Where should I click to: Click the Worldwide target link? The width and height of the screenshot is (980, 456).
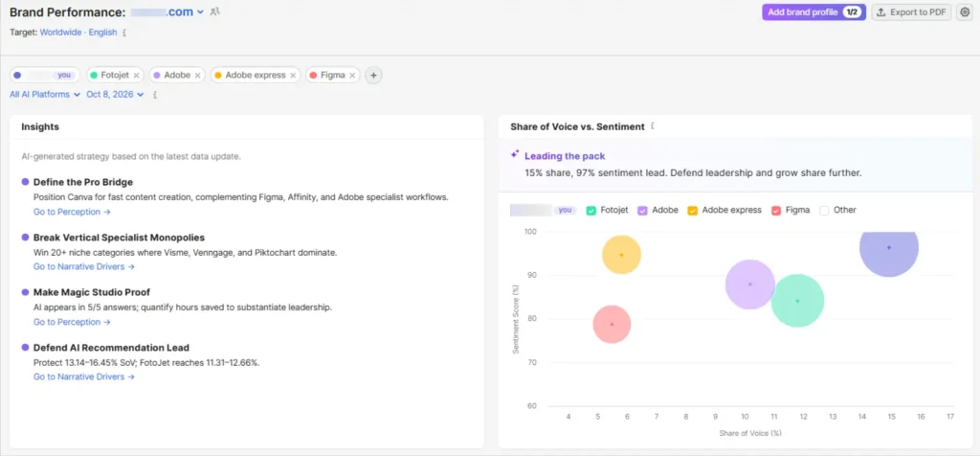[60, 33]
